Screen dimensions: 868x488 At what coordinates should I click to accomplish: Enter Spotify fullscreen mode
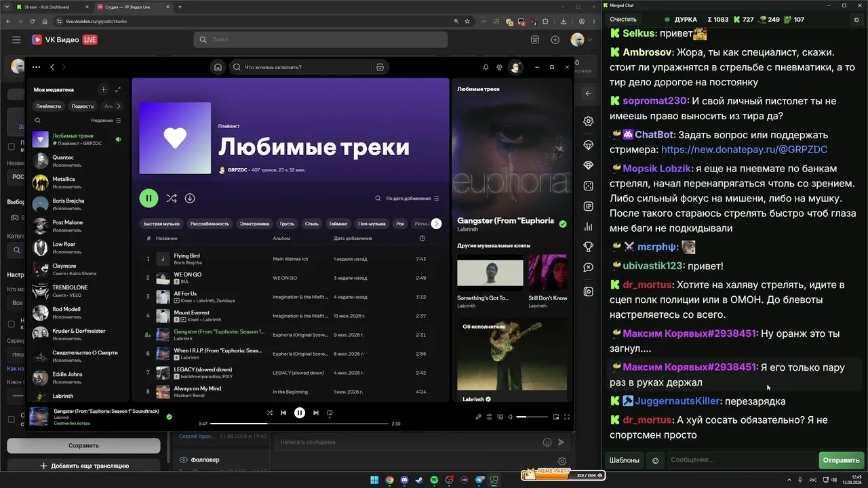pos(567,417)
